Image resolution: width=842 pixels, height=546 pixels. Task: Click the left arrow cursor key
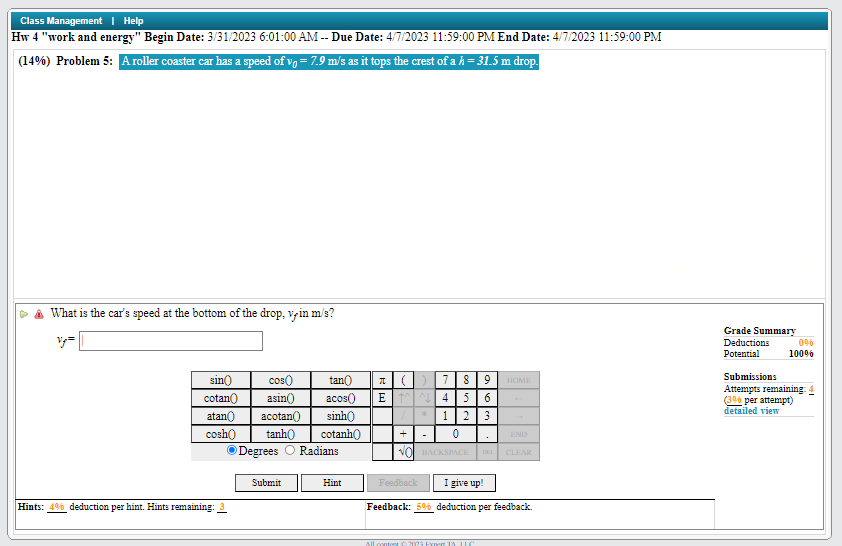[x=519, y=398]
